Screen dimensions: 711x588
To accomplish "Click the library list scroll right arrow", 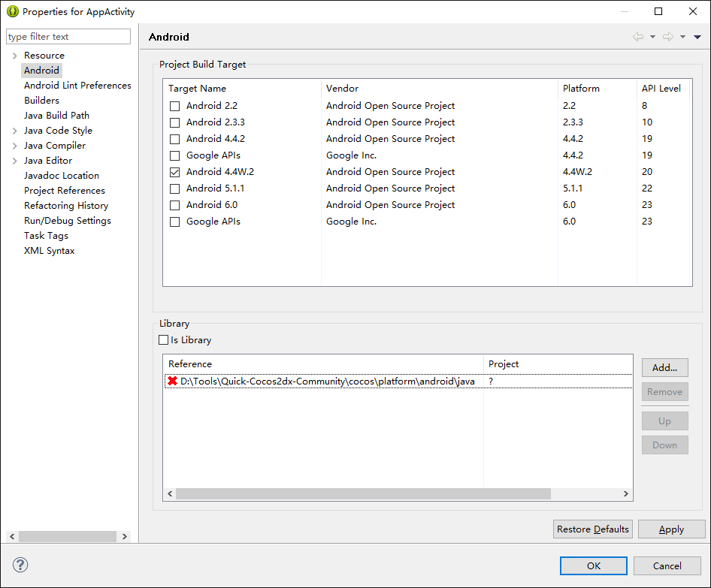I will point(626,494).
